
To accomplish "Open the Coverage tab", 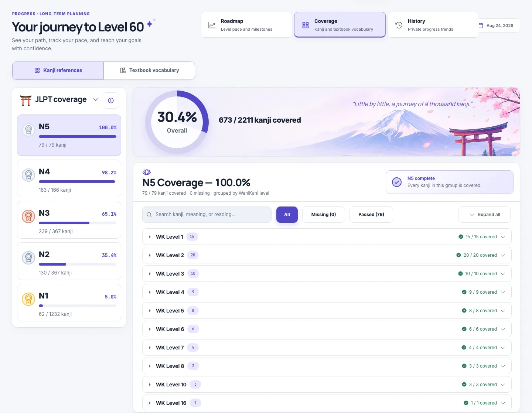I will (x=340, y=25).
